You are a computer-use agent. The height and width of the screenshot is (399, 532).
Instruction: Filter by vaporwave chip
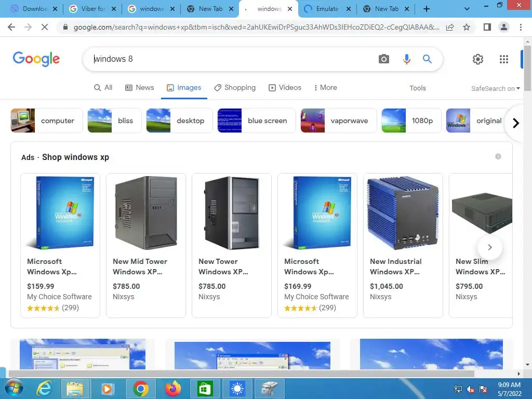click(338, 121)
